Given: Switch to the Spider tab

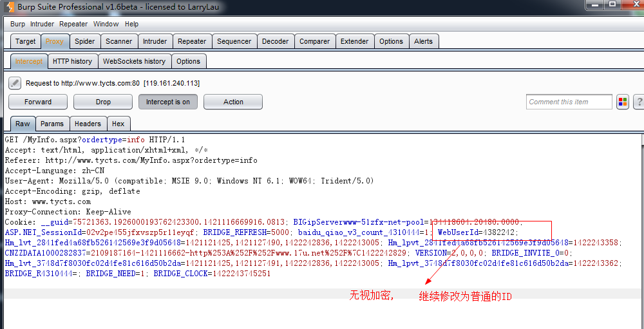Looking at the screenshot, I should [84, 41].
